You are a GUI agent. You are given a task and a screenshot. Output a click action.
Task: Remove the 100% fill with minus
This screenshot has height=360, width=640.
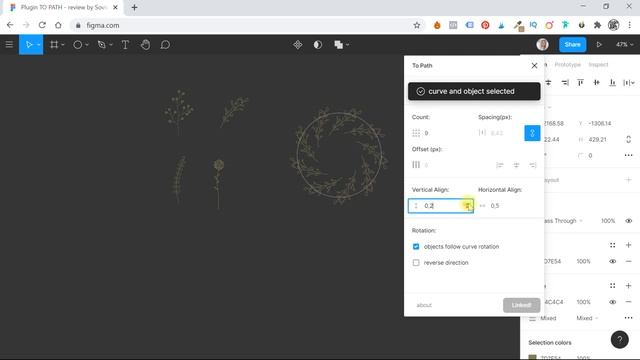click(x=629, y=261)
